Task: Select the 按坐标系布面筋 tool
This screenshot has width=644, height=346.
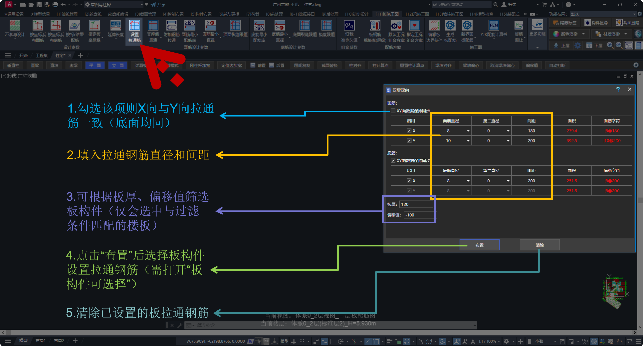Action: click(38, 31)
